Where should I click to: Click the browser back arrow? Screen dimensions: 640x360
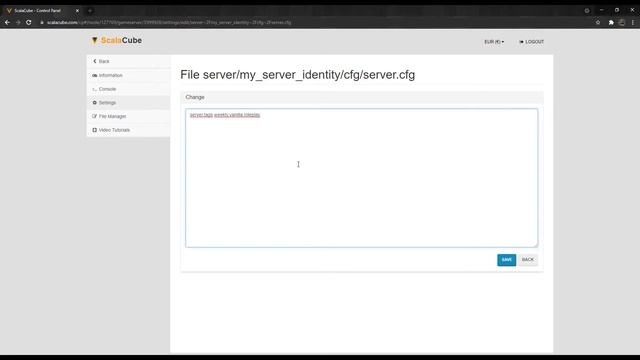pos(7,22)
